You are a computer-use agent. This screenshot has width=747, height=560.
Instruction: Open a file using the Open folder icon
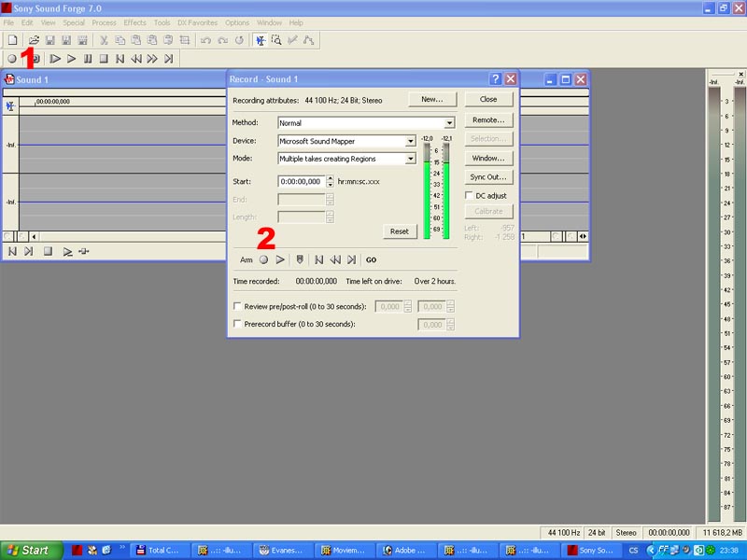pos(34,40)
